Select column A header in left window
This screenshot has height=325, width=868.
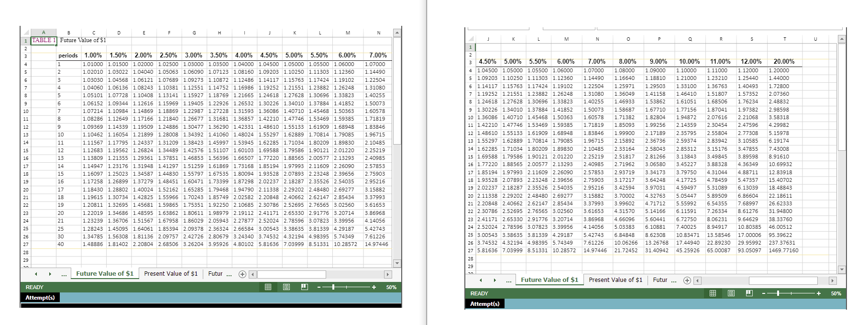coord(43,33)
